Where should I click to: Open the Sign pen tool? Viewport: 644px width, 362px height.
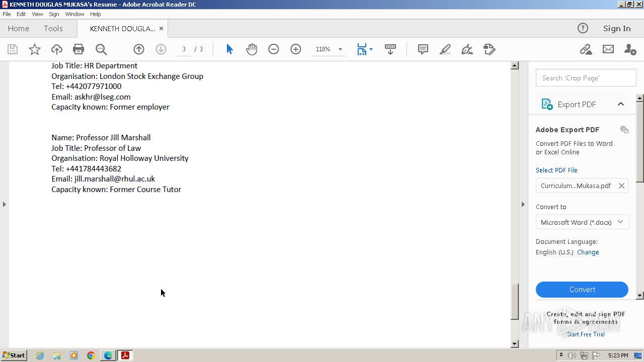[467, 49]
